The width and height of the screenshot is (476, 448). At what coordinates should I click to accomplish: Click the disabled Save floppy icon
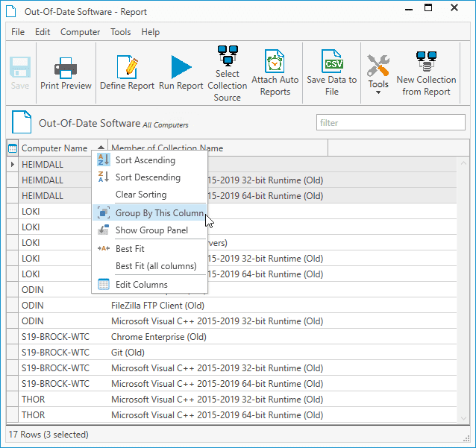click(20, 67)
